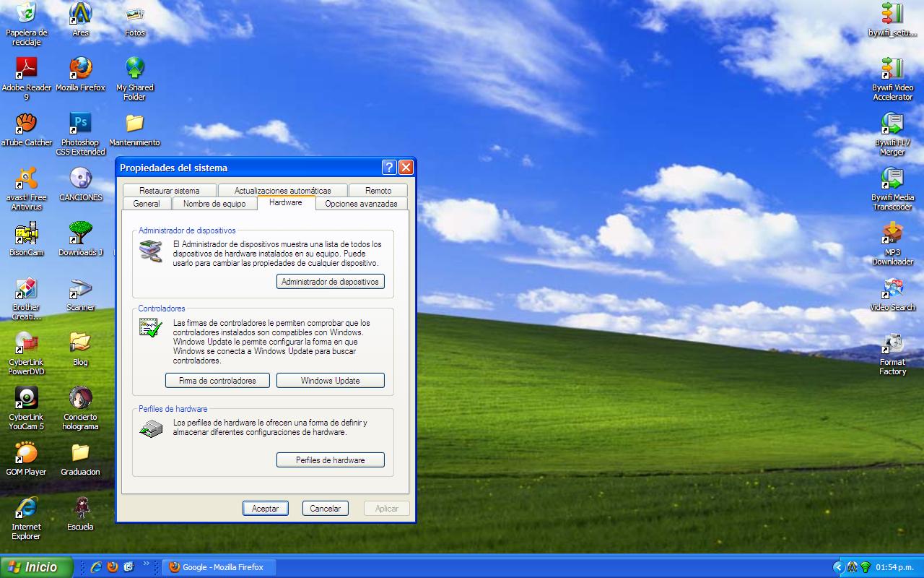This screenshot has width=924, height=578.
Task: Click Firma de controladores button
Action: pos(218,381)
